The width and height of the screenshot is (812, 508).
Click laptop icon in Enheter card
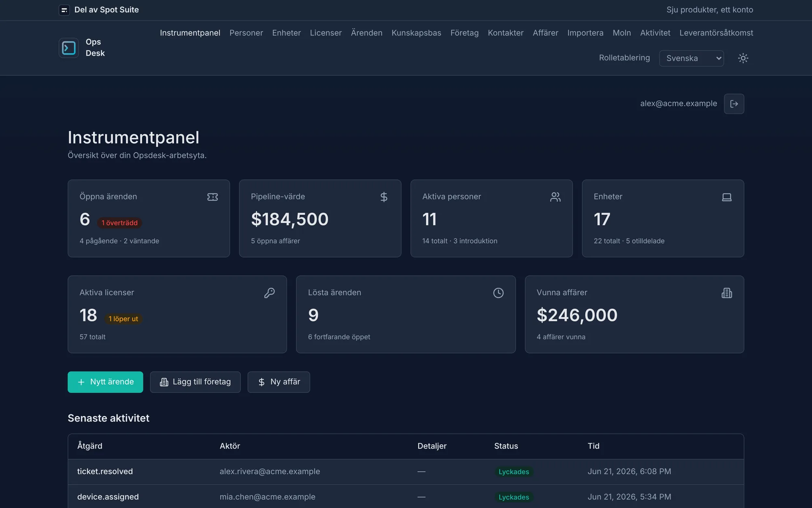[x=727, y=197]
